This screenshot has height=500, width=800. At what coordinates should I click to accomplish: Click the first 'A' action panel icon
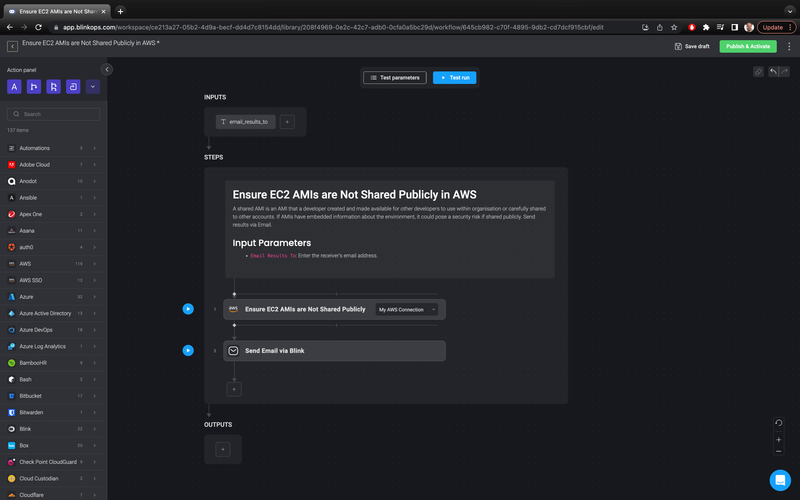pos(14,87)
